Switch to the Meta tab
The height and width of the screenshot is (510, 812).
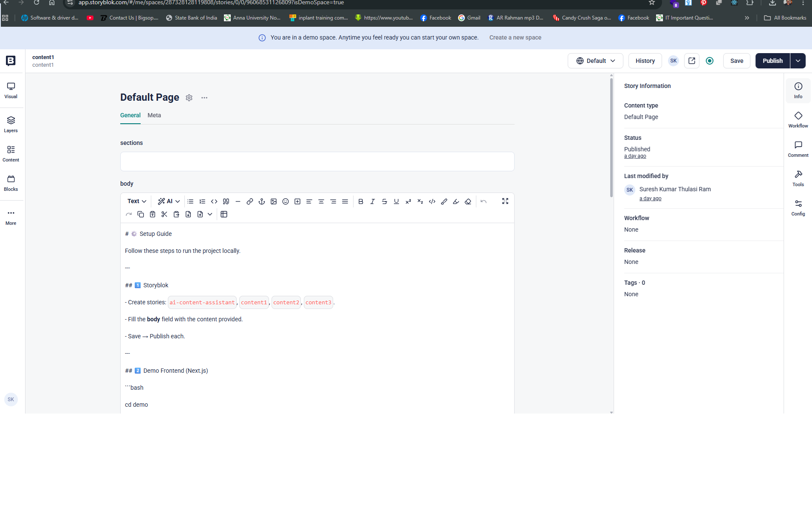tap(154, 116)
